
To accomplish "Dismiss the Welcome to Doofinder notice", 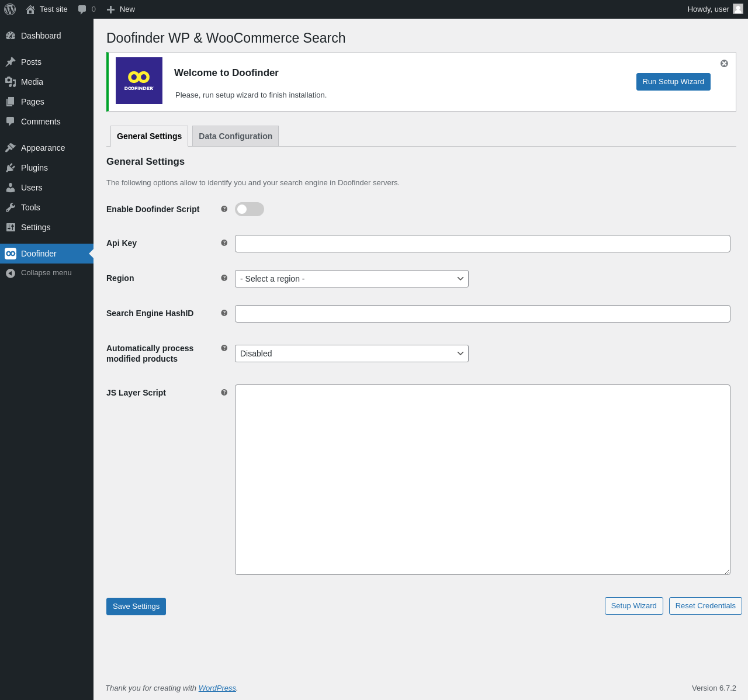I will point(724,64).
